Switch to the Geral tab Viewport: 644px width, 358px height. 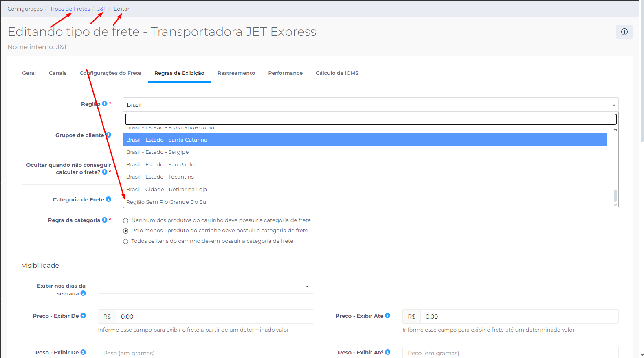(29, 73)
